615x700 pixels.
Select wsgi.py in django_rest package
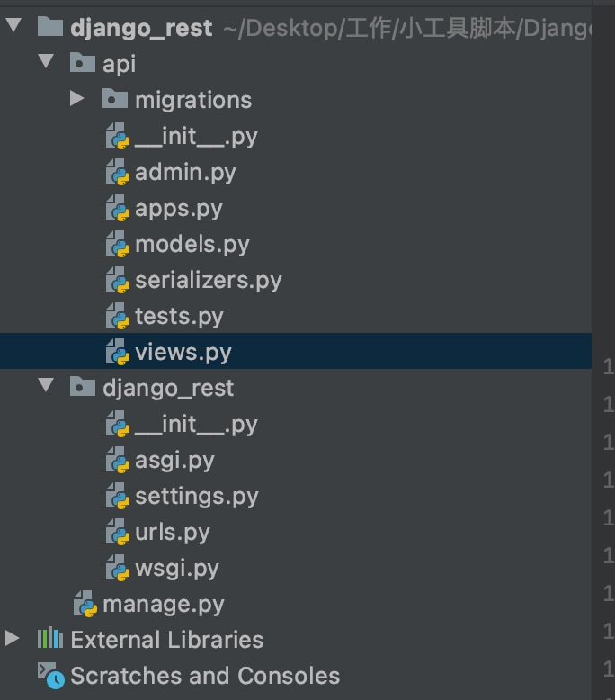[176, 568]
